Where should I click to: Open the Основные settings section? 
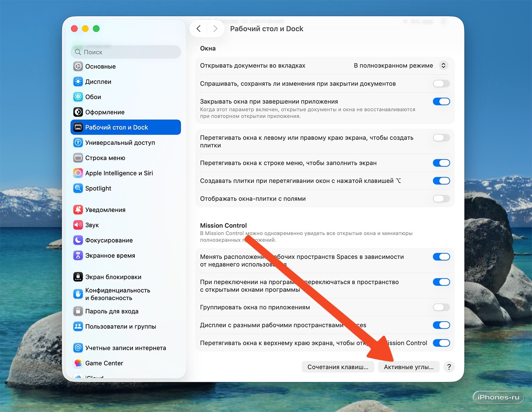point(126,66)
